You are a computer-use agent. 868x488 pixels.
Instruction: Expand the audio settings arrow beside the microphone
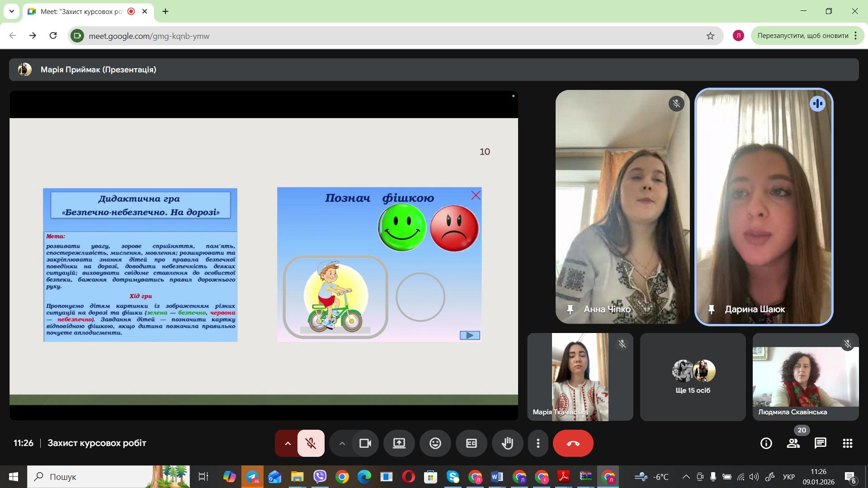[x=288, y=443]
